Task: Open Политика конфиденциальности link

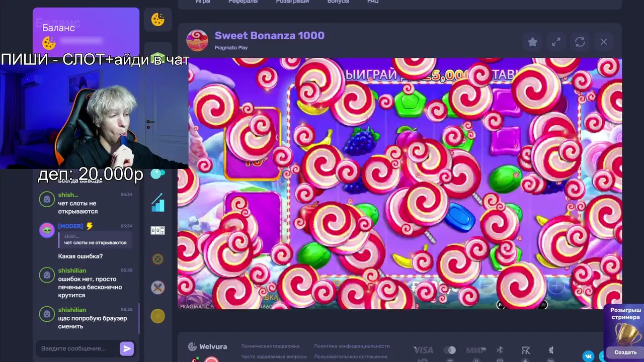Action: 352,346
